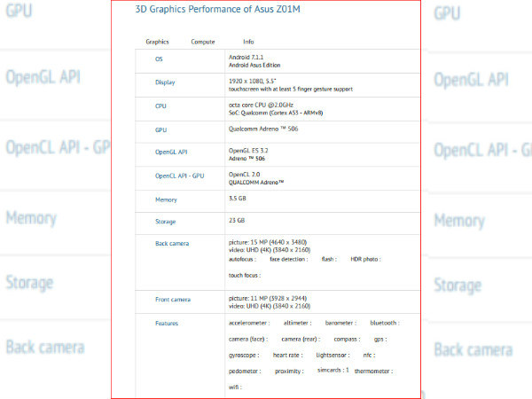Click the 'gyroscope :' feature
532x399 pixels.
(x=244, y=356)
